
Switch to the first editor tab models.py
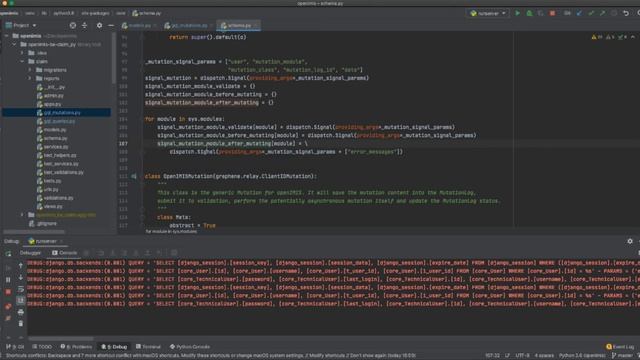coord(139,26)
